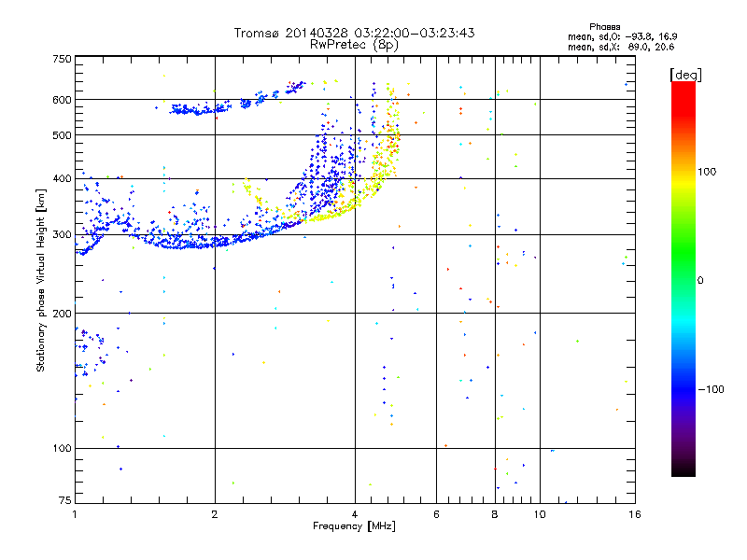Click the '1' frequency tick label
This screenshot has height=560, width=747.
pos(75,514)
